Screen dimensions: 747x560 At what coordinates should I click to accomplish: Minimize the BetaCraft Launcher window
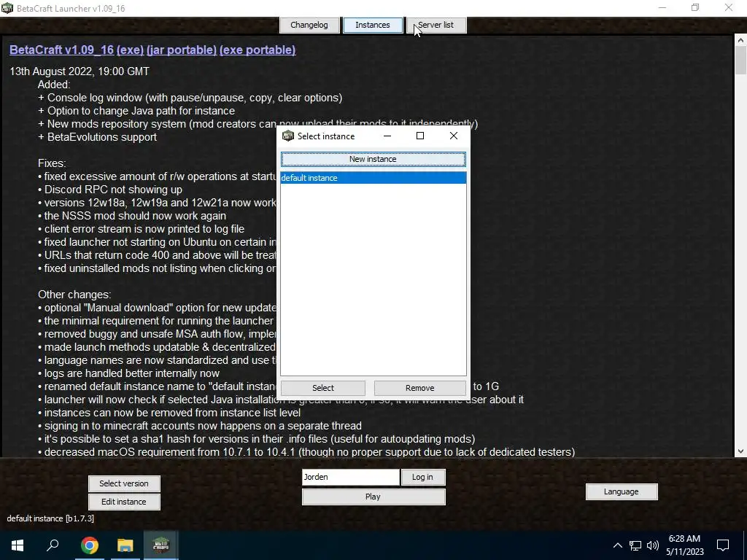point(662,8)
